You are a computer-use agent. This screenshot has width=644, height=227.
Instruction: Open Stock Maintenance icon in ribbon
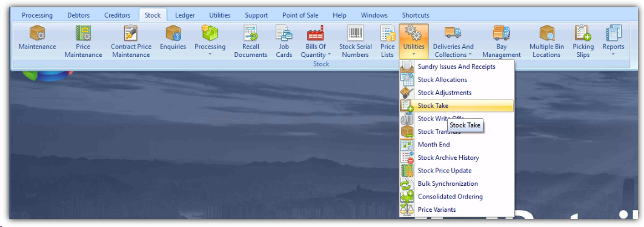point(37,33)
